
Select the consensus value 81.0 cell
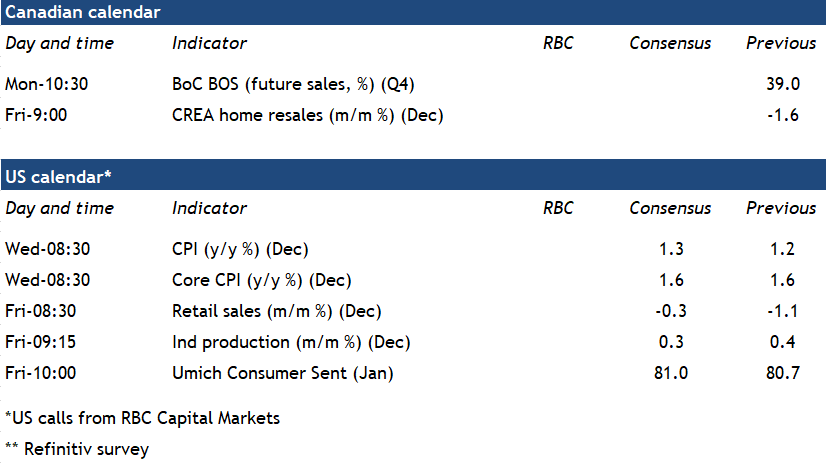click(670, 373)
